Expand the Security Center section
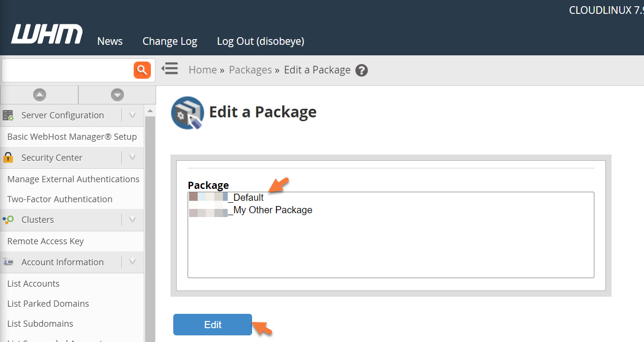Screen dimensions: 644x342 tap(132, 157)
